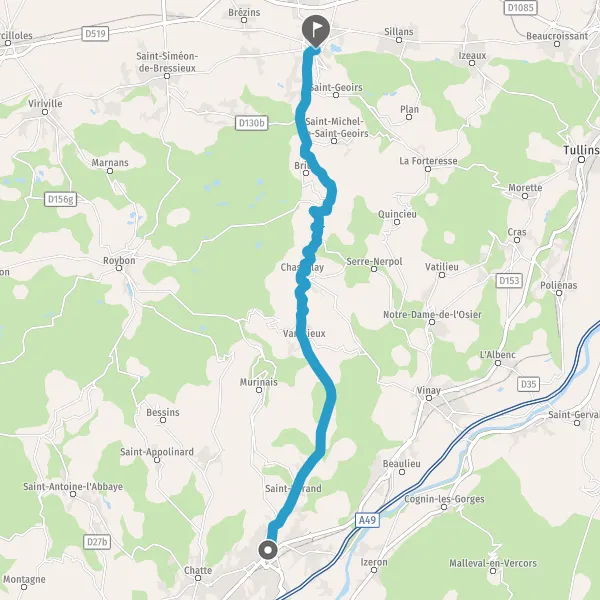Click the finish flag marker
The height and width of the screenshot is (600, 600).
[x=316, y=31]
